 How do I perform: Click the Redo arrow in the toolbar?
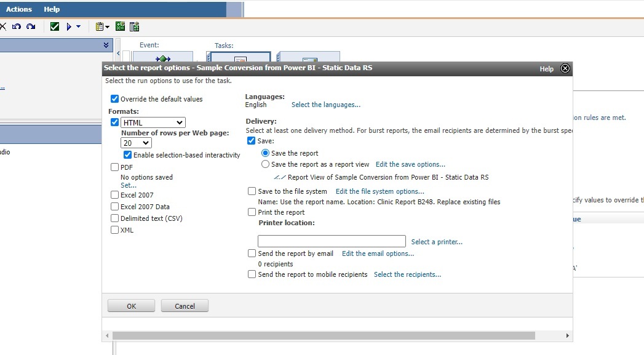point(31,26)
